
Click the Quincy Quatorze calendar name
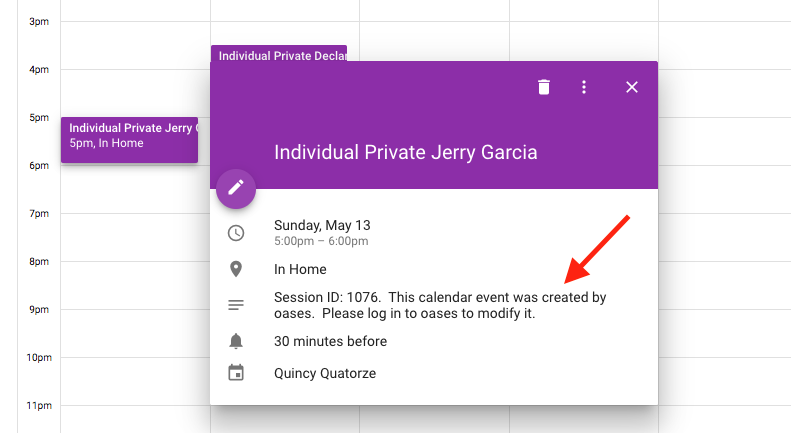coord(325,373)
